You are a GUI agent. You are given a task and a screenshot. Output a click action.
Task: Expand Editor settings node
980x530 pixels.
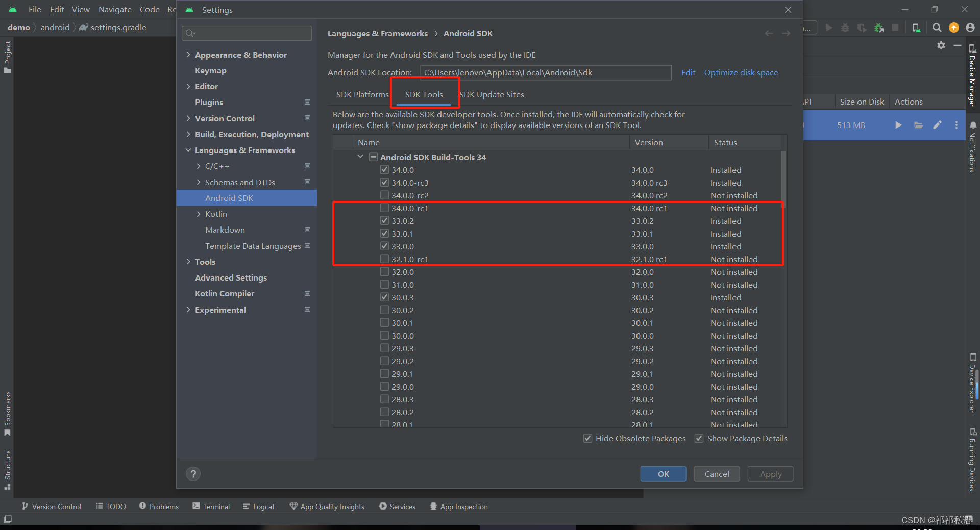pyautogui.click(x=188, y=86)
